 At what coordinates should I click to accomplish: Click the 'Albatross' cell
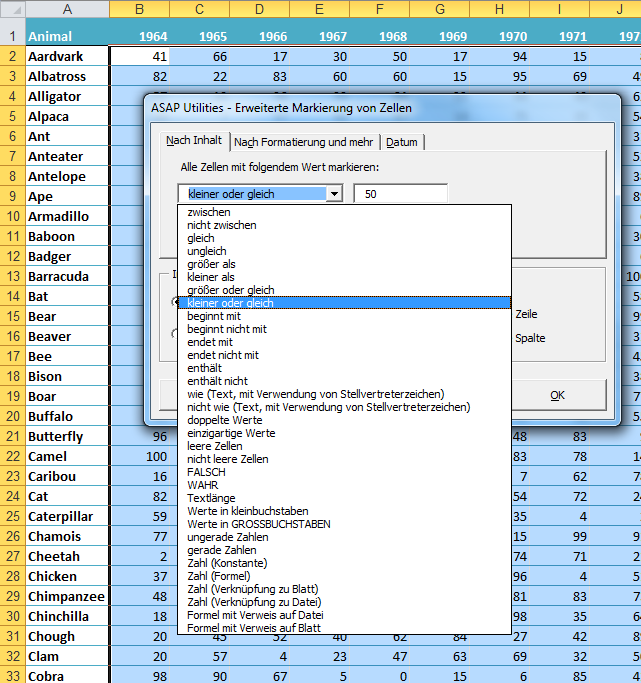click(67, 76)
